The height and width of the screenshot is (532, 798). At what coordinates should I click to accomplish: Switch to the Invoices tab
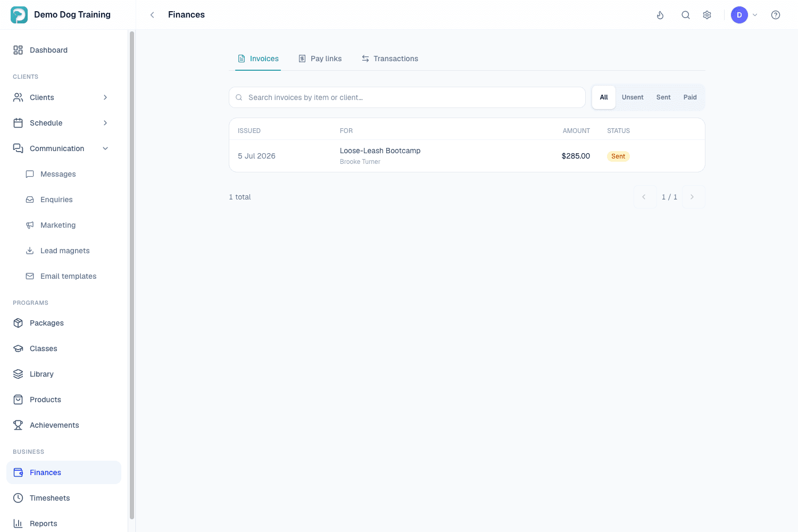tap(258, 59)
